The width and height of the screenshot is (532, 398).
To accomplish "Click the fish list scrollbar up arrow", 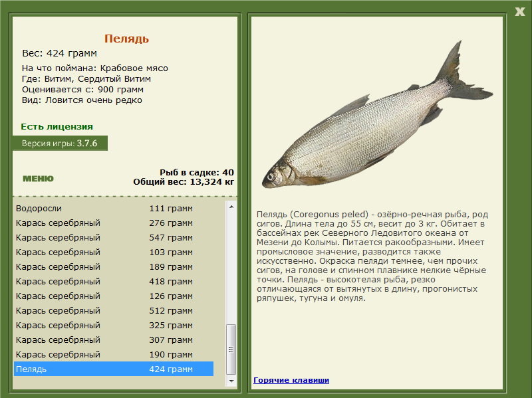I will [231, 207].
